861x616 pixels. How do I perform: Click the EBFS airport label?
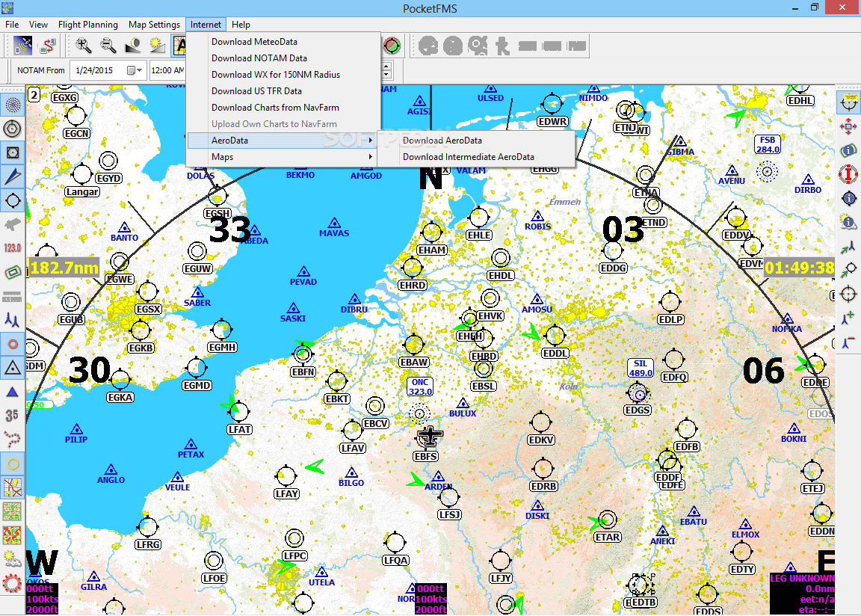click(x=426, y=456)
